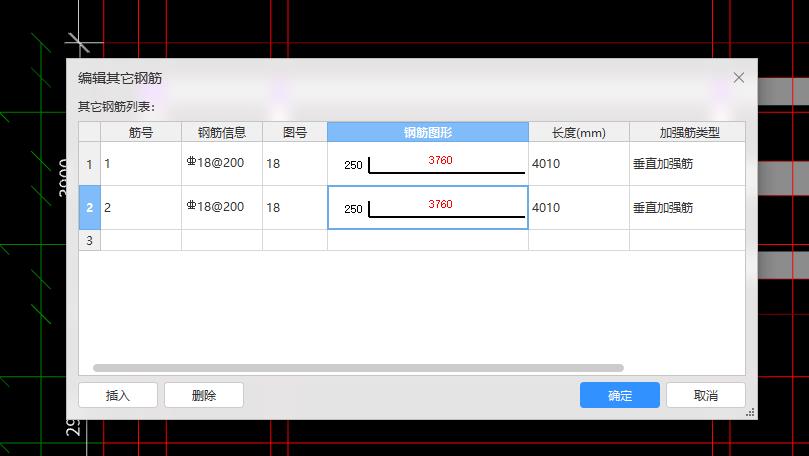Select row header 2
The width and height of the screenshot is (809, 456).
click(90, 207)
